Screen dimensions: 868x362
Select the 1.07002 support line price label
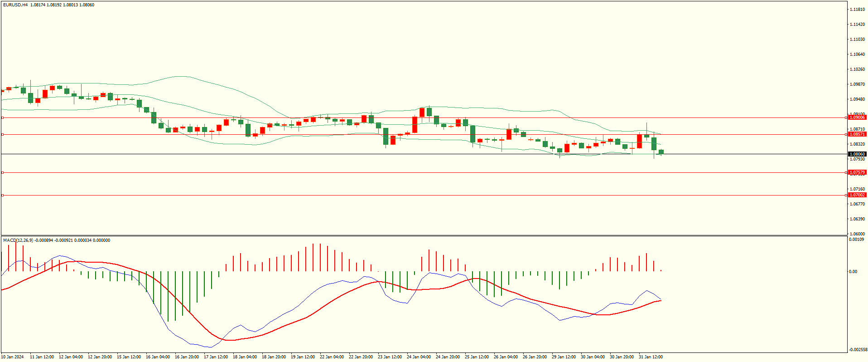(x=857, y=195)
